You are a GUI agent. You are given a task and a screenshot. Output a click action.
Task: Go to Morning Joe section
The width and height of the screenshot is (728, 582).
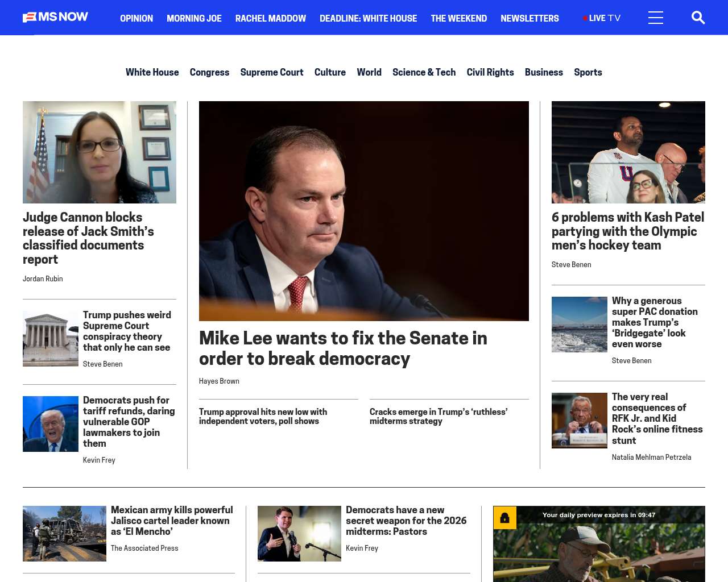coord(194,18)
